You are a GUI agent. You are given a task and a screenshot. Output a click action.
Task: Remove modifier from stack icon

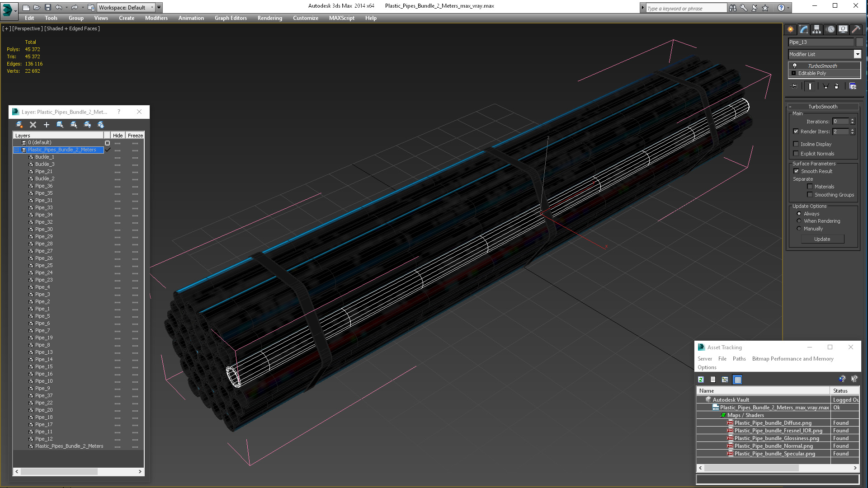(x=836, y=86)
